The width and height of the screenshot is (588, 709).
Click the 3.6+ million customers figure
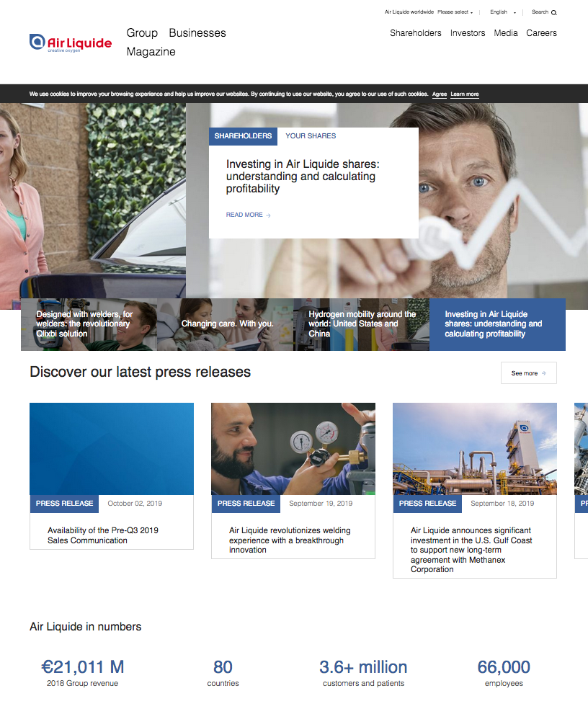(x=363, y=667)
